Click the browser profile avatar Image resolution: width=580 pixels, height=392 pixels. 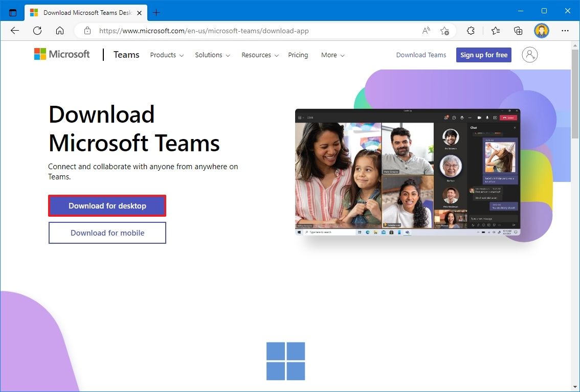(541, 31)
